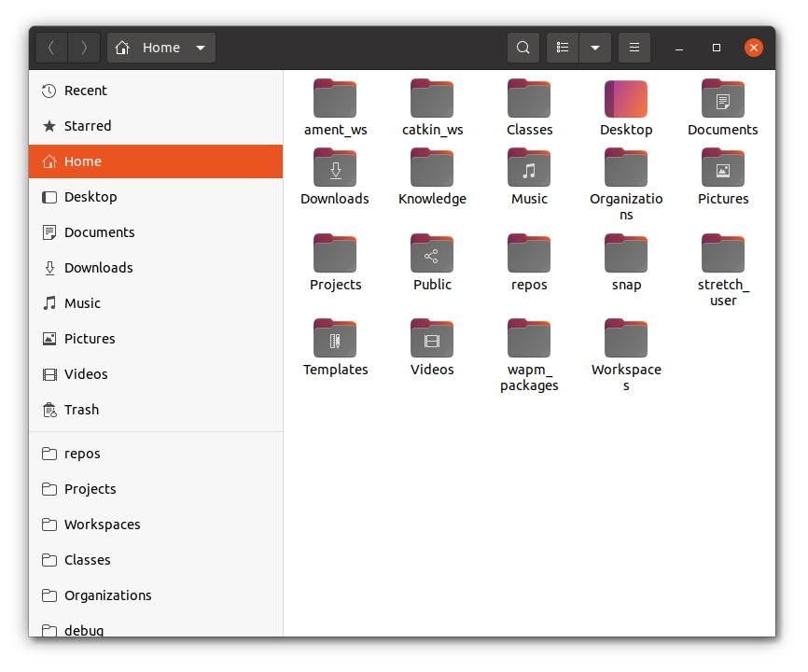Screen dimensions: 808x672
Task: Maximize the Files window
Action: 717,48
